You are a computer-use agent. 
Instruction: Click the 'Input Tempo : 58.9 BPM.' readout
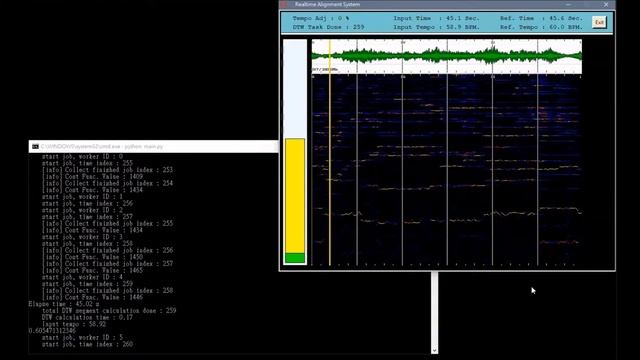click(x=436, y=27)
